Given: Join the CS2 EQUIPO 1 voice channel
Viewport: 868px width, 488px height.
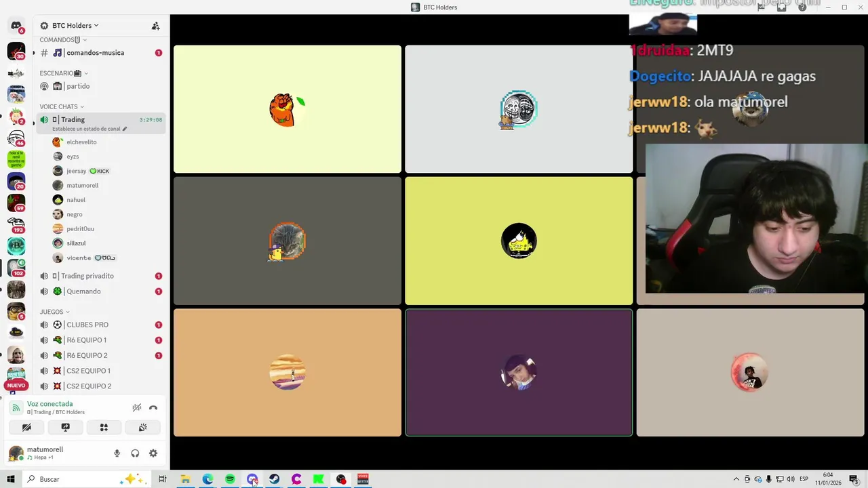Looking at the screenshot, I should pyautogui.click(x=100, y=371).
